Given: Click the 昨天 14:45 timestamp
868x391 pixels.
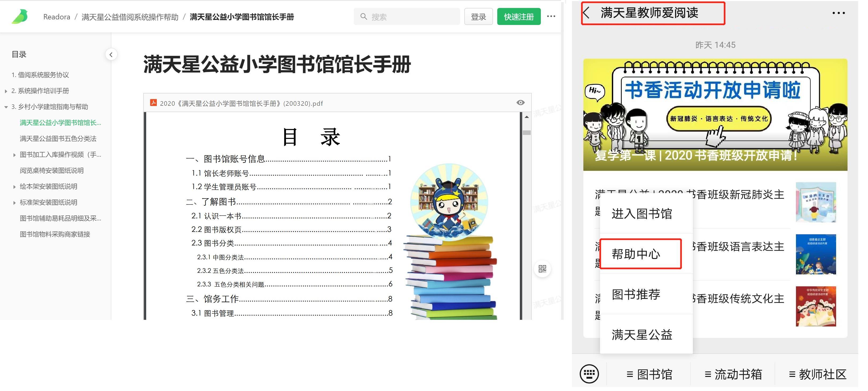Looking at the screenshot, I should [715, 45].
